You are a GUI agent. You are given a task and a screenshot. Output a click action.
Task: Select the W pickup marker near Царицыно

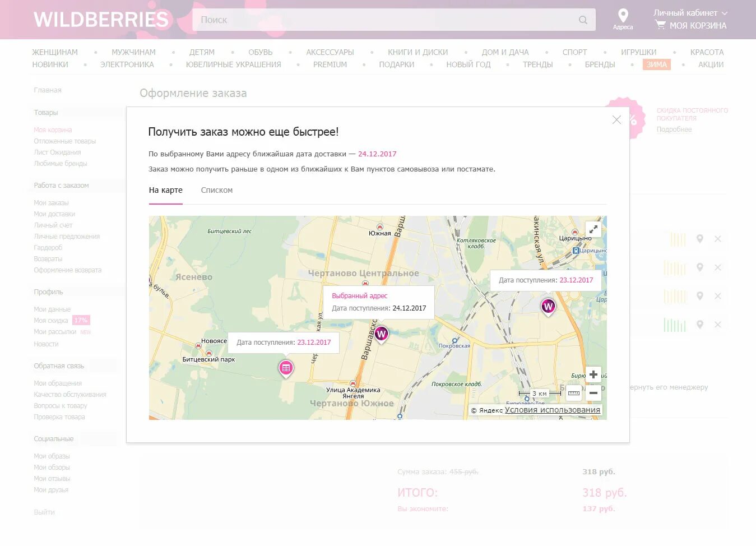[548, 307]
